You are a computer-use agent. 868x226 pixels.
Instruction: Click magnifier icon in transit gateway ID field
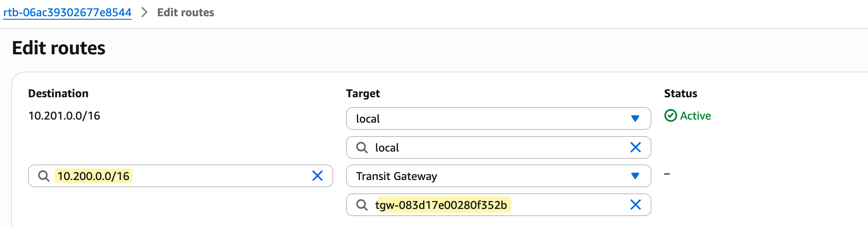point(362,205)
